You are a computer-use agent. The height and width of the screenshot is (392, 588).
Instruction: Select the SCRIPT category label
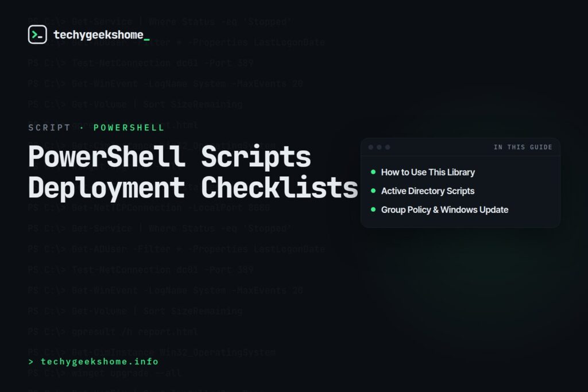[49, 127]
